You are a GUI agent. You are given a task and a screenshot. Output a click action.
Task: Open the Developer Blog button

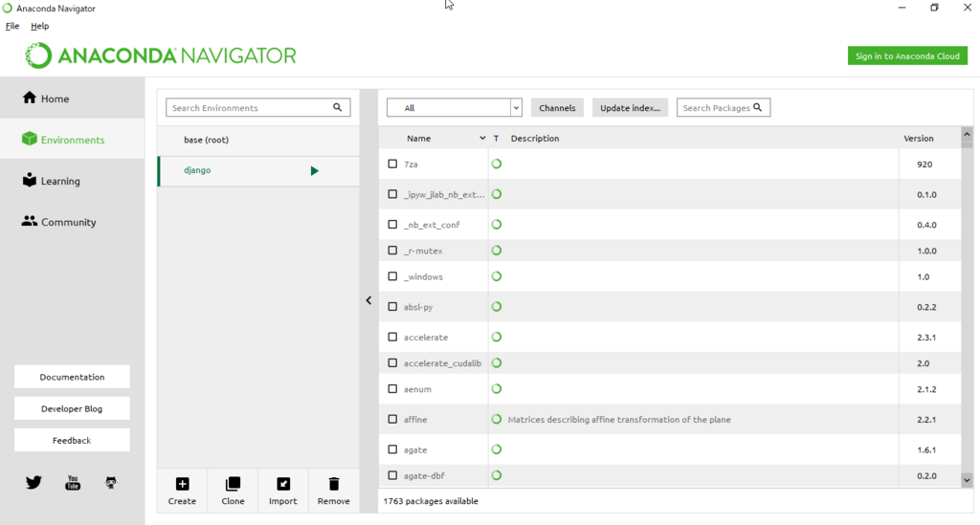[72, 409]
